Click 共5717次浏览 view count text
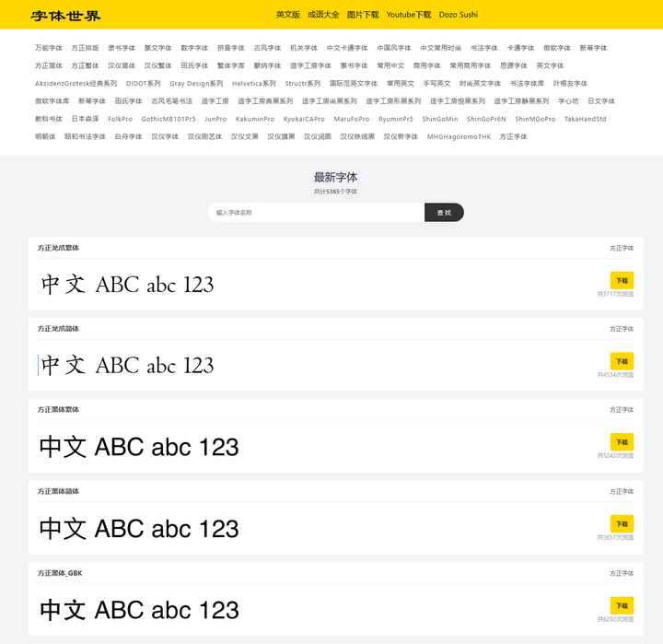Image resolution: width=663 pixels, height=644 pixels. tap(615, 294)
